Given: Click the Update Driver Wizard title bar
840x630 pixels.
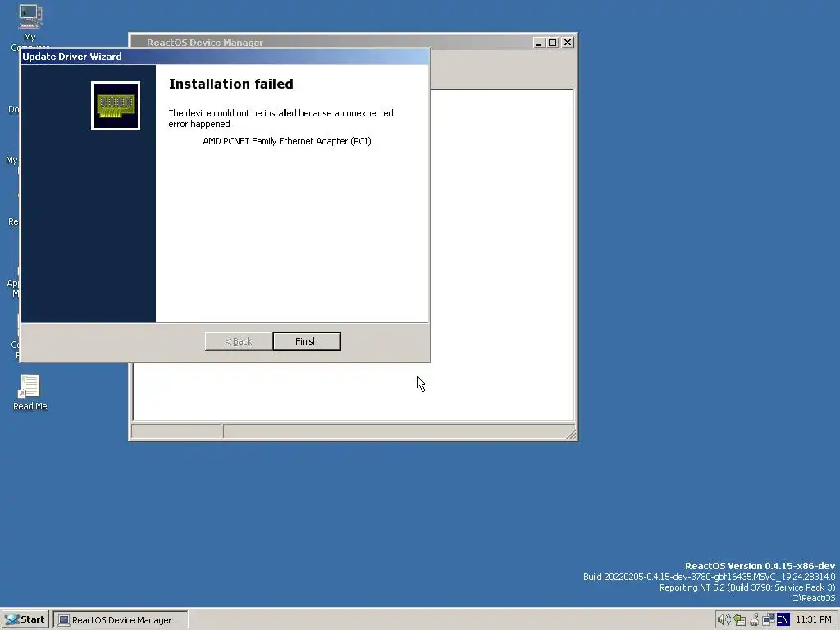Looking at the screenshot, I should click(x=225, y=57).
